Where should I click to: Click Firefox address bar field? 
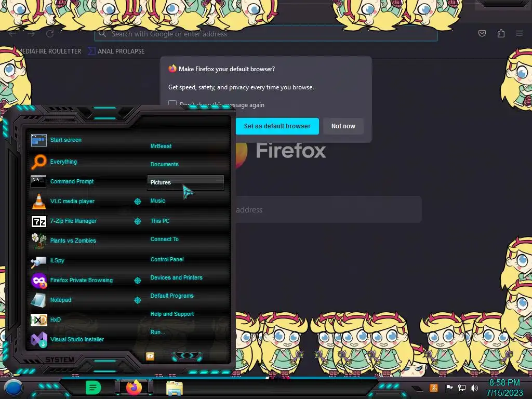click(x=266, y=34)
